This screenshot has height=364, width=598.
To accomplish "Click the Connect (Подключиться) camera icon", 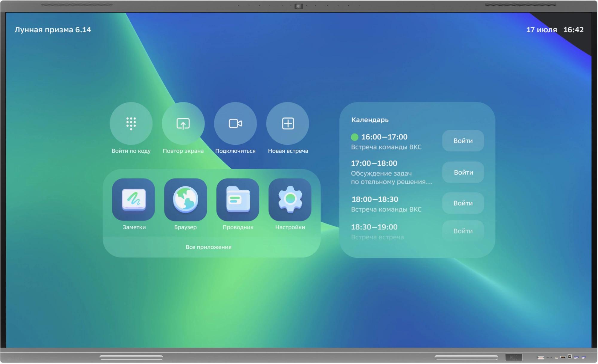I will [235, 123].
